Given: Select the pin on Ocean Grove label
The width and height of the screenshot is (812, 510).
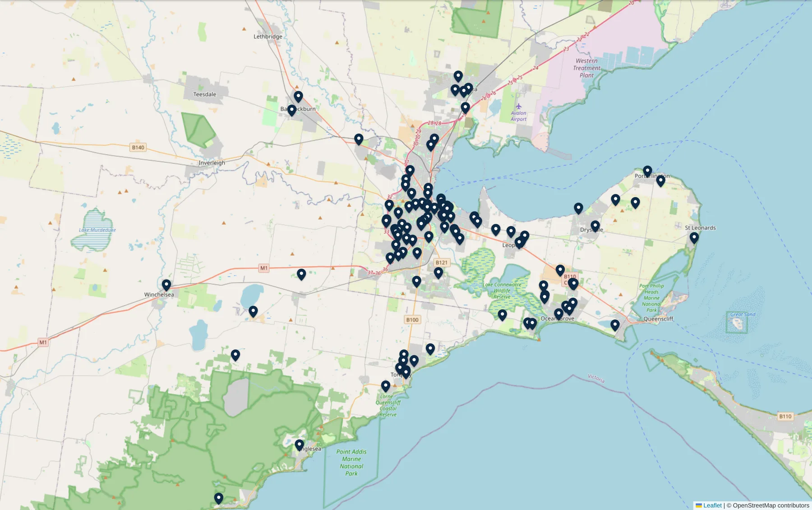Looking at the screenshot, I should [558, 314].
